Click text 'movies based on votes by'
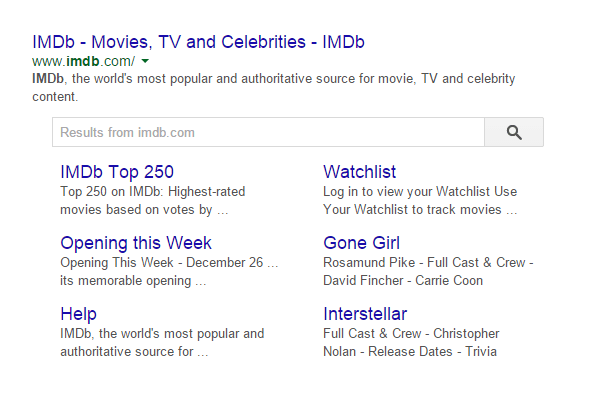This screenshot has height=400, width=600. tap(136, 210)
